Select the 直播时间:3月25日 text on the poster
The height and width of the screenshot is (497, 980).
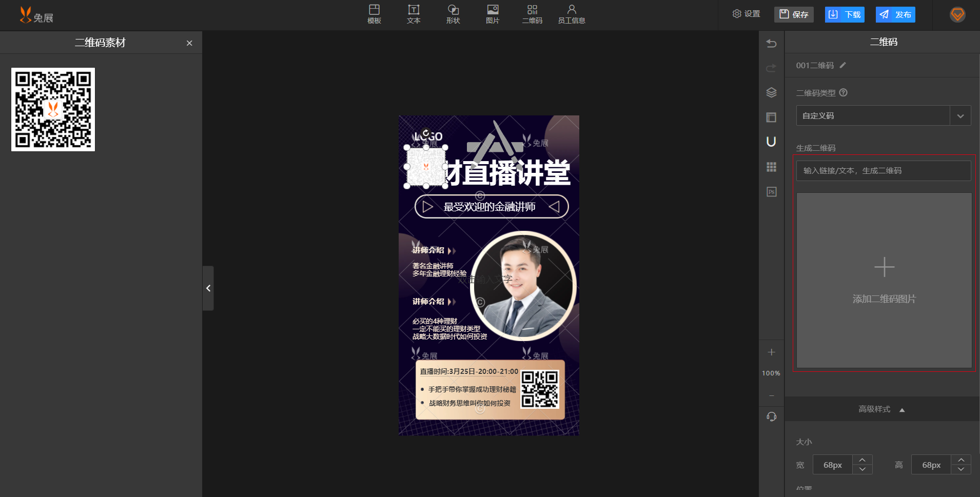[469, 371]
